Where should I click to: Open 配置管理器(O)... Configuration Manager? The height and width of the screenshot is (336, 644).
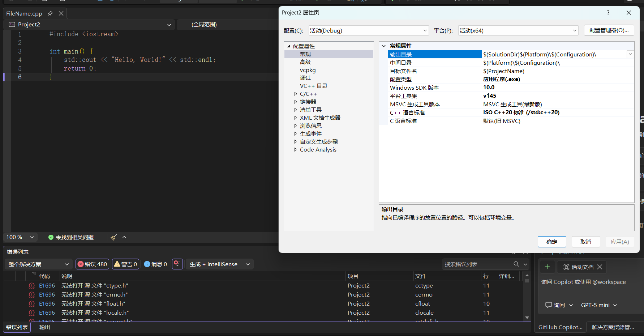609,30
